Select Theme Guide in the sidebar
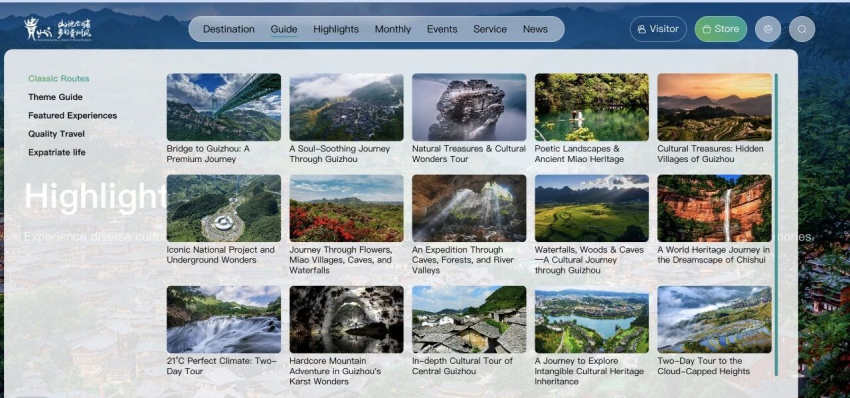This screenshot has width=850, height=398. point(55,97)
